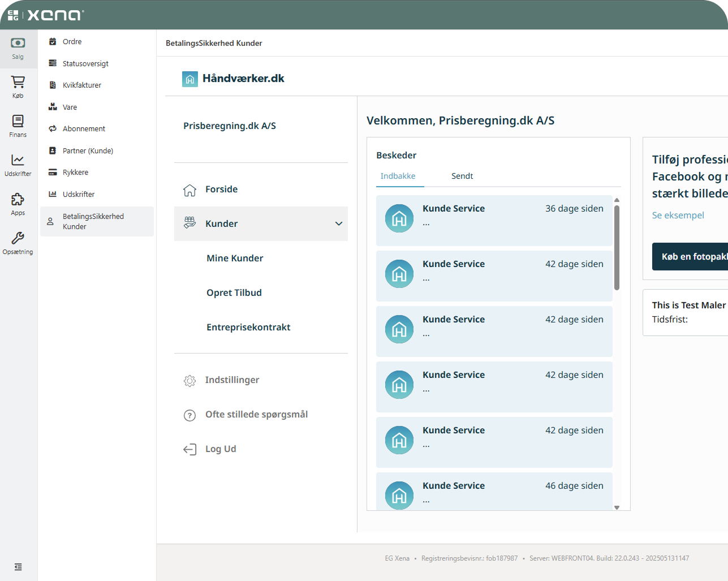728x581 pixels.
Task: Open Opsætning wrench icon
Action: tap(18, 239)
